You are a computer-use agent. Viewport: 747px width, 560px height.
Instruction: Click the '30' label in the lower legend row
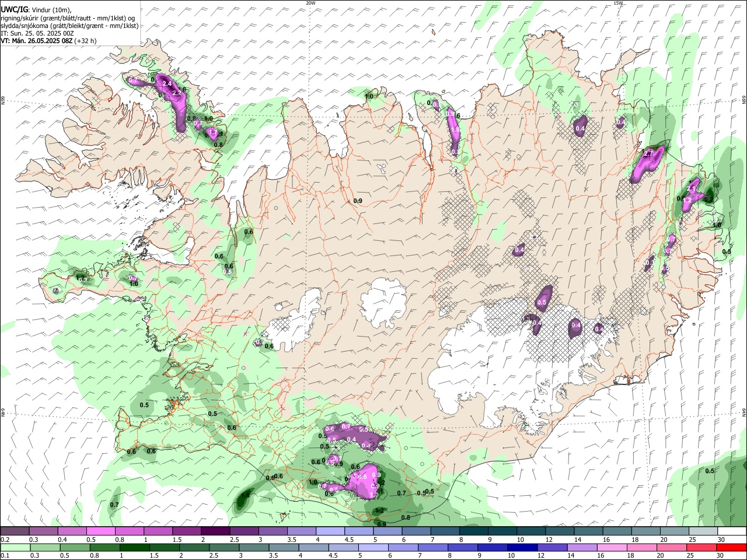tap(721, 556)
